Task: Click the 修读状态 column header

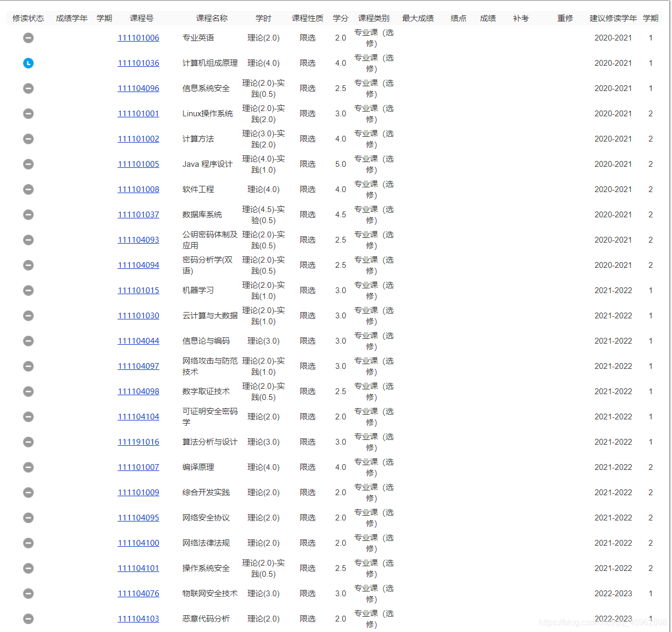Action: tap(28, 18)
